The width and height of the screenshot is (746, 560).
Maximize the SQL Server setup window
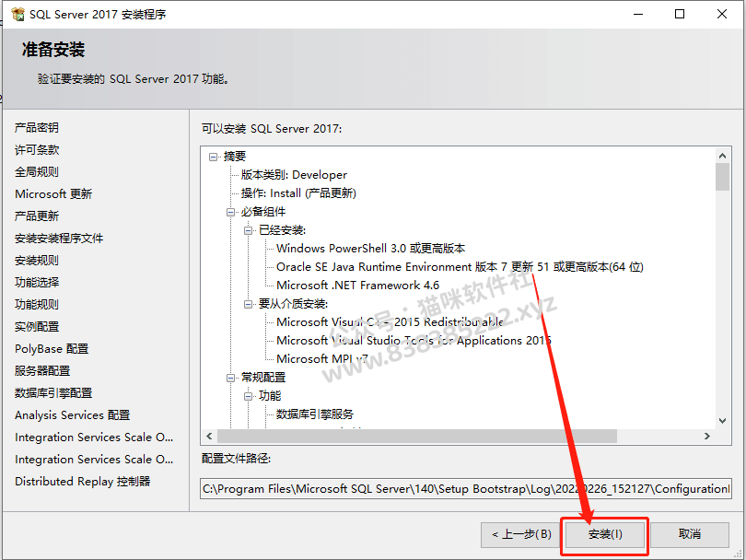[x=680, y=14]
